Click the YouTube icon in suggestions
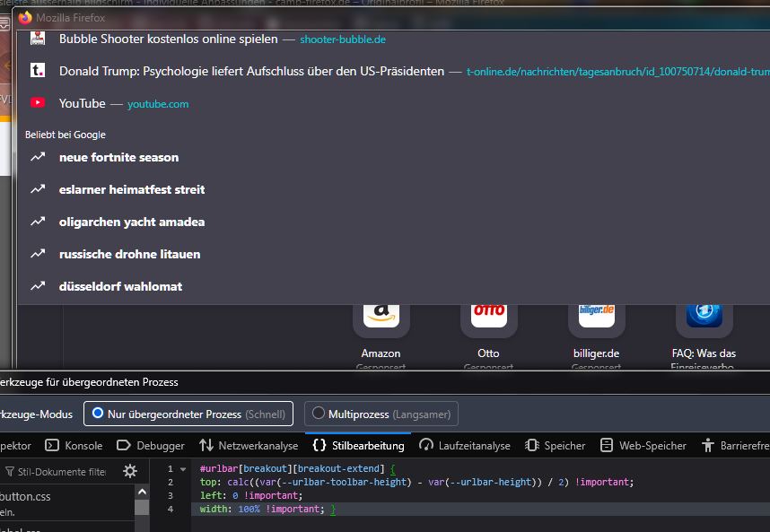This screenshot has width=770, height=532. click(38, 103)
